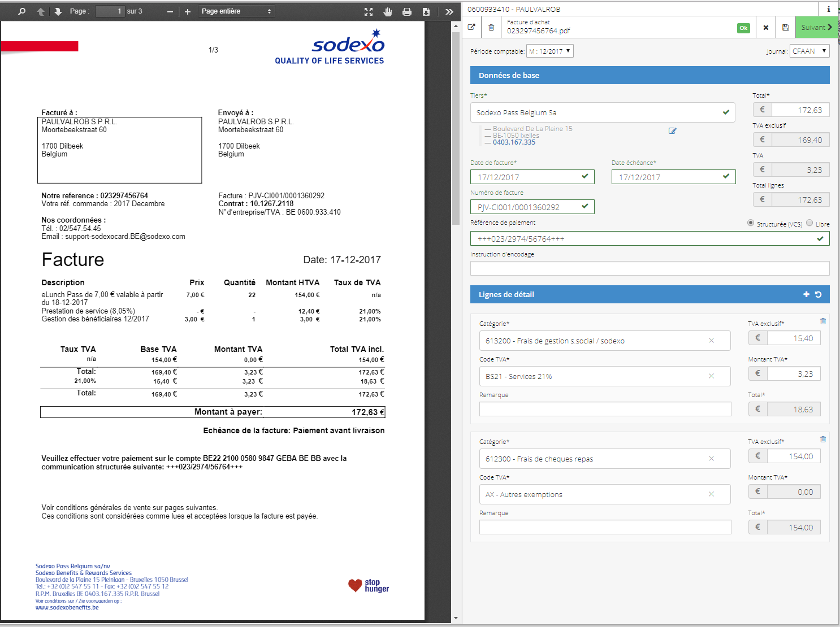Print the PDF document

point(407,11)
